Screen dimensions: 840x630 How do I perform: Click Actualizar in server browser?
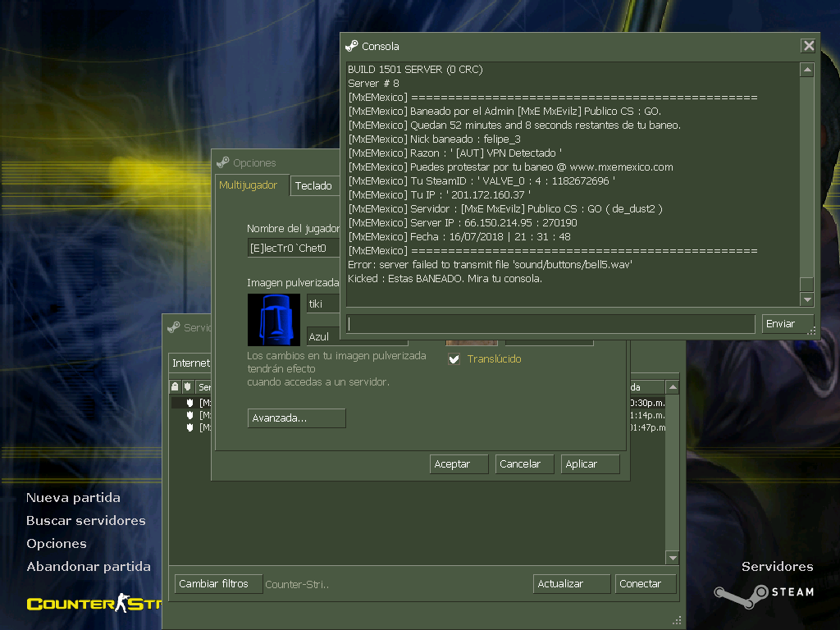[572, 583]
